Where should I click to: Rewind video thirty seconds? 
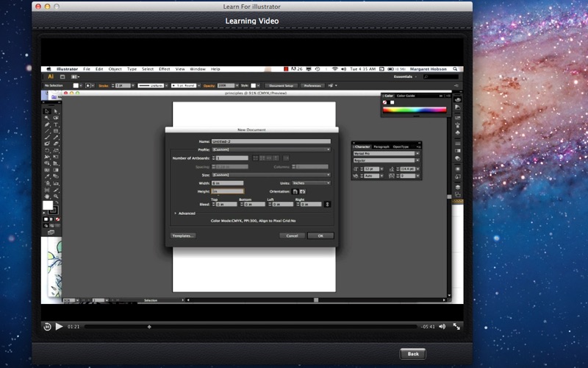pyautogui.click(x=47, y=327)
